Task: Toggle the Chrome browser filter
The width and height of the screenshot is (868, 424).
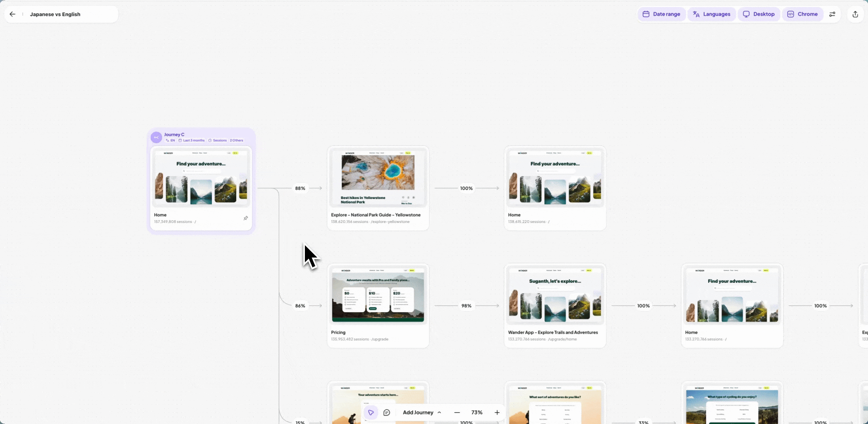Action: (803, 14)
